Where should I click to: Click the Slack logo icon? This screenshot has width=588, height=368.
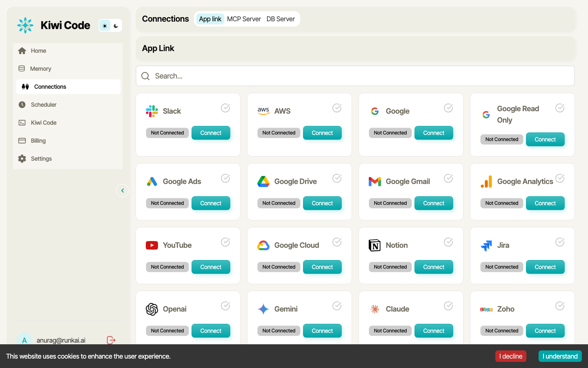pyautogui.click(x=152, y=111)
